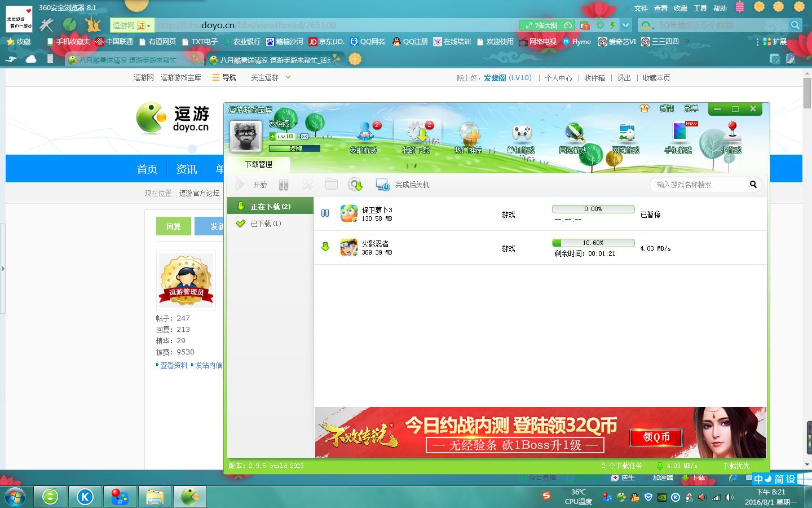Open the mini games joystick icon
The height and width of the screenshot is (508, 812).
coord(732,138)
